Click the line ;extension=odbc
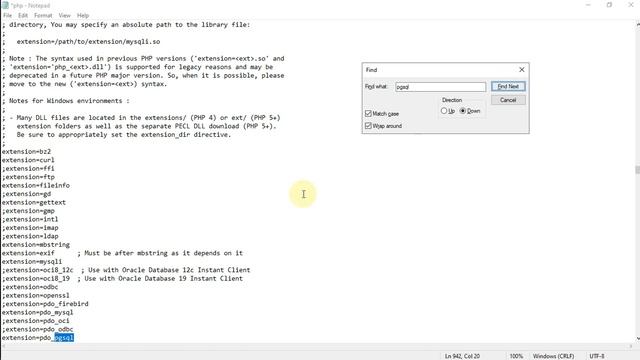The width and height of the screenshot is (640, 360). point(30,287)
